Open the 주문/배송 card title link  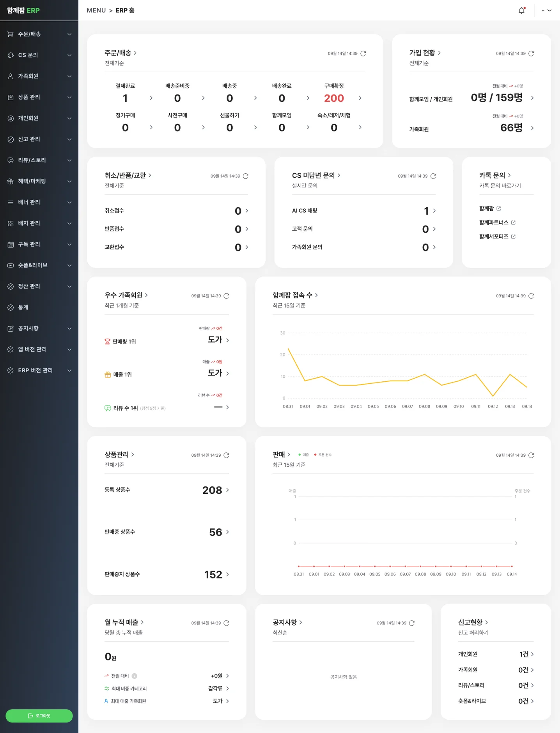coord(121,53)
